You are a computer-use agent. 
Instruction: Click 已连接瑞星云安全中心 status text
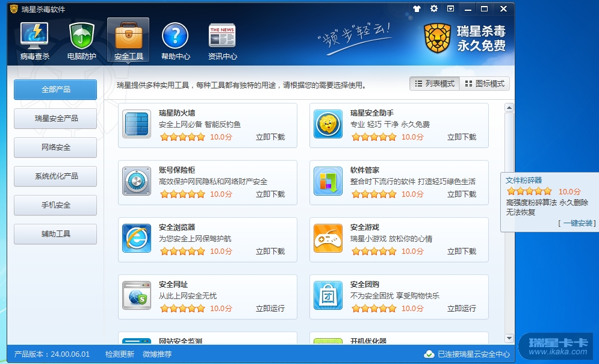click(474, 354)
